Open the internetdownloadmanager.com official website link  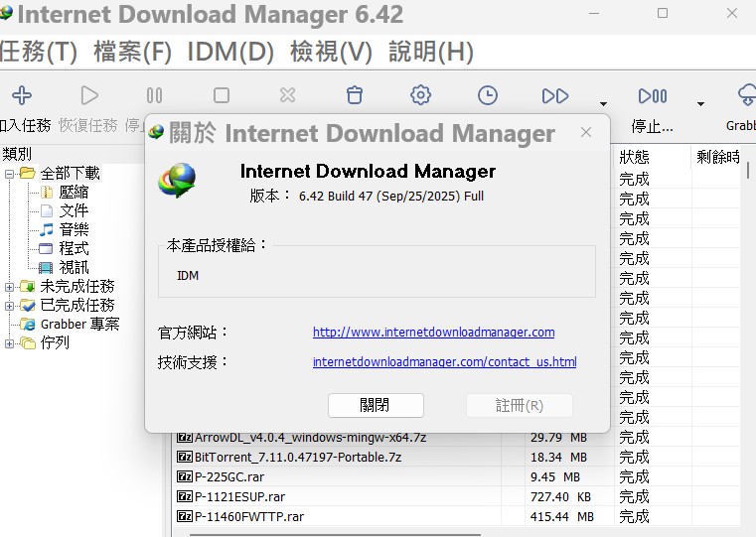[x=433, y=333]
